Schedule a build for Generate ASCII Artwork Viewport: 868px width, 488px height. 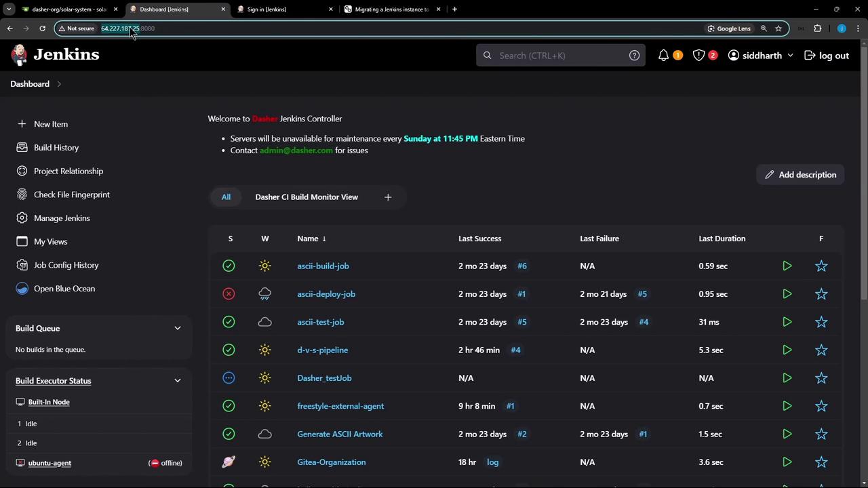[787, 434]
